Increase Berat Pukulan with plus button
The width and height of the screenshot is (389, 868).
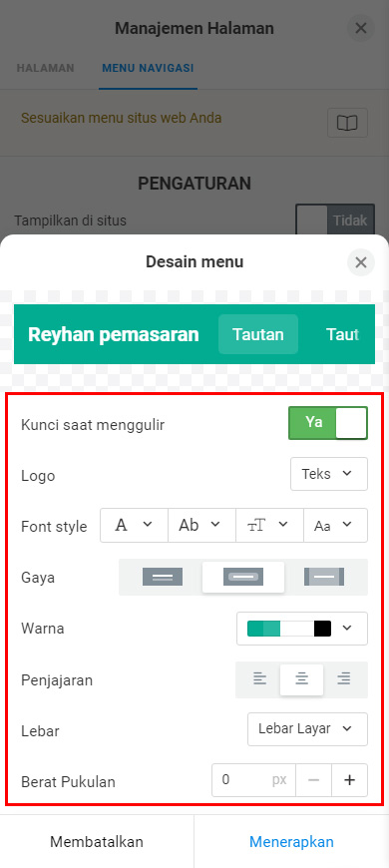click(350, 780)
